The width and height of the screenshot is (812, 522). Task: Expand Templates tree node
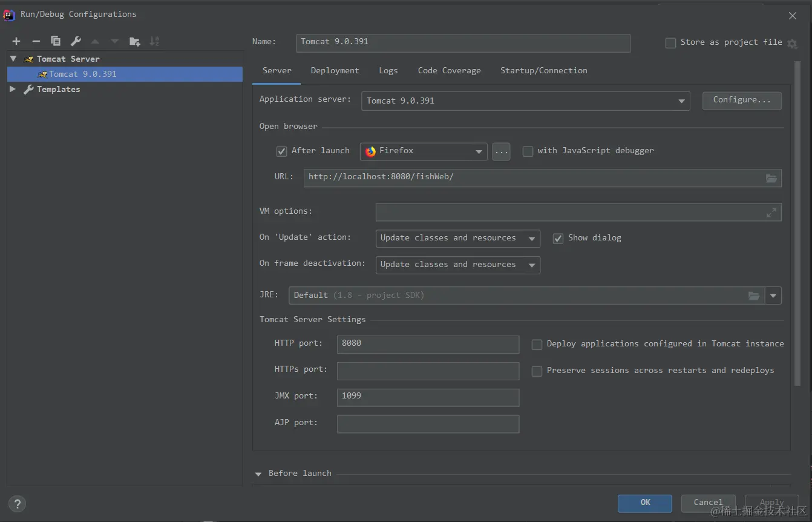pyautogui.click(x=13, y=89)
